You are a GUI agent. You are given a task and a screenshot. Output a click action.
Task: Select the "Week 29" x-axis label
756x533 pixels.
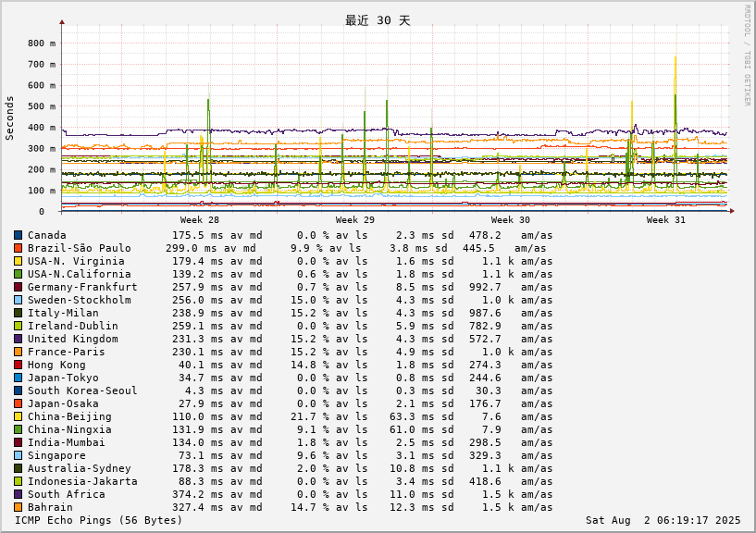coord(354,220)
